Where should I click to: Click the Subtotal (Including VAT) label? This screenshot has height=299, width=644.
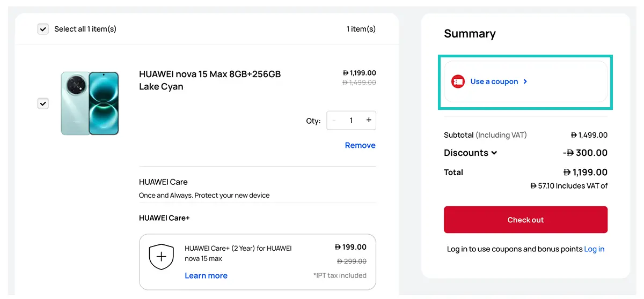pyautogui.click(x=485, y=135)
